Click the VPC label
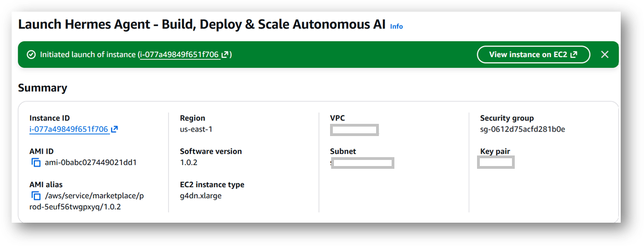The width and height of the screenshot is (644, 246). pyautogui.click(x=338, y=118)
